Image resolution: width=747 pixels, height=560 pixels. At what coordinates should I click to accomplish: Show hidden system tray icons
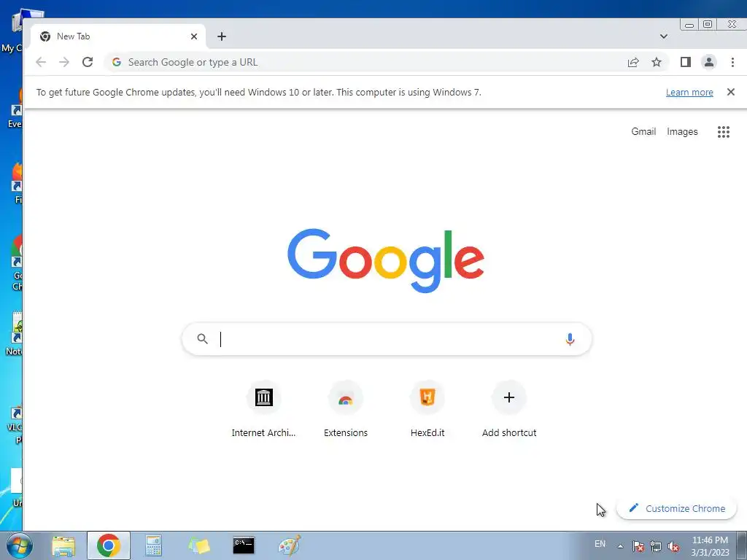tap(620, 546)
